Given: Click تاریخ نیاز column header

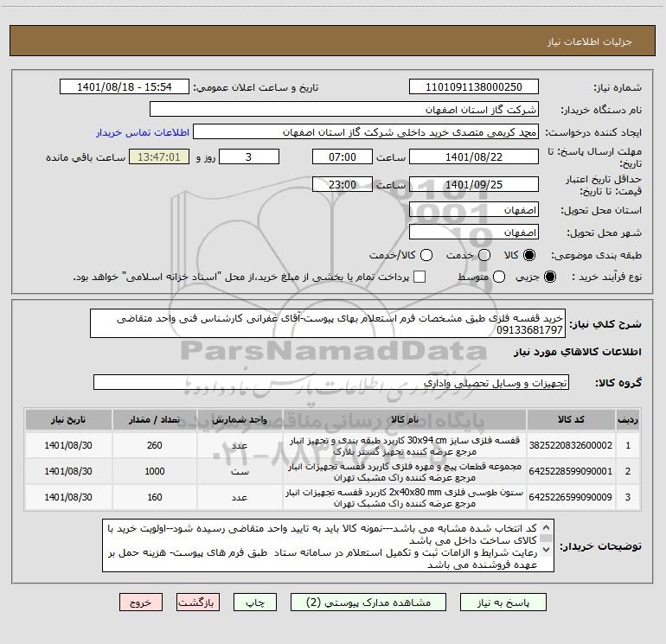Looking at the screenshot, I should [68, 419].
